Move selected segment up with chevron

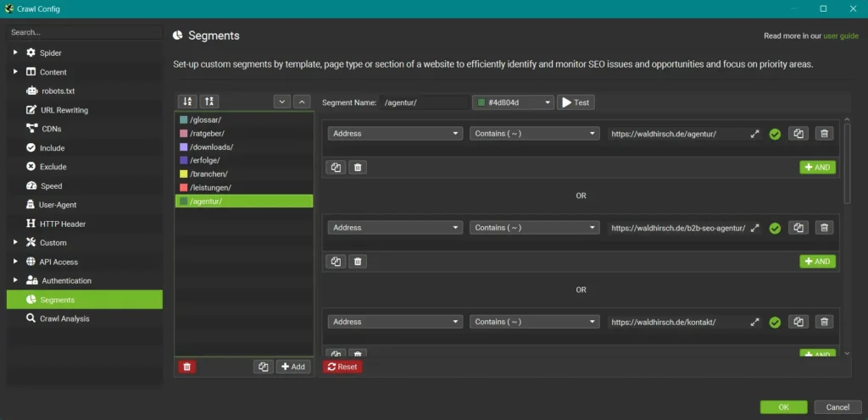(x=302, y=102)
